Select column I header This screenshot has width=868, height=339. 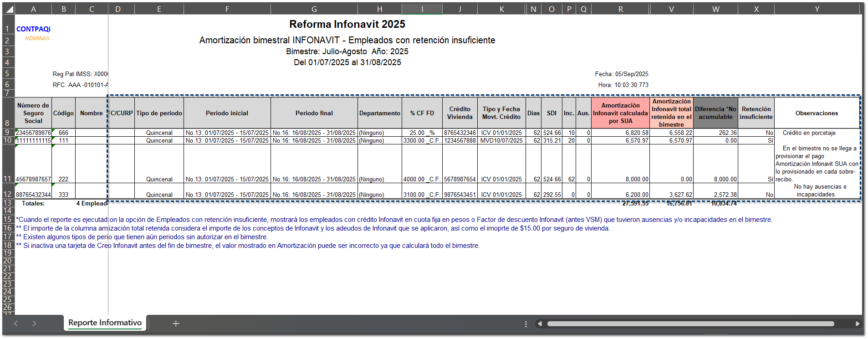pyautogui.click(x=422, y=9)
